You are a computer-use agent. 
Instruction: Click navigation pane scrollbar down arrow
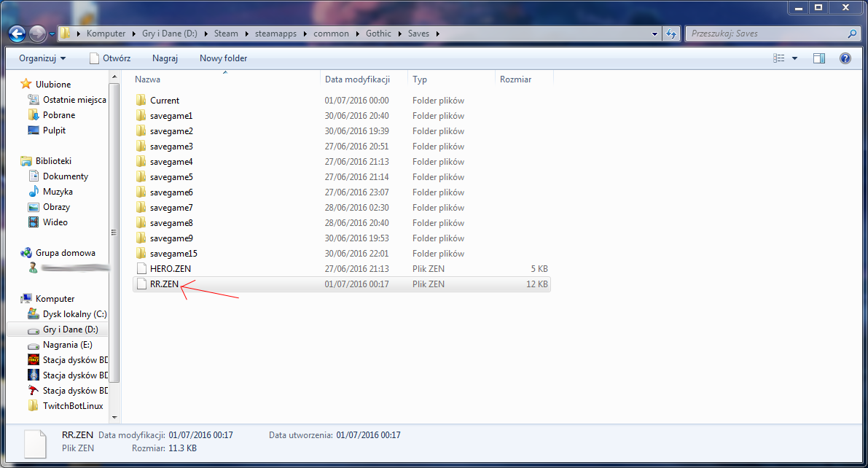(114, 417)
